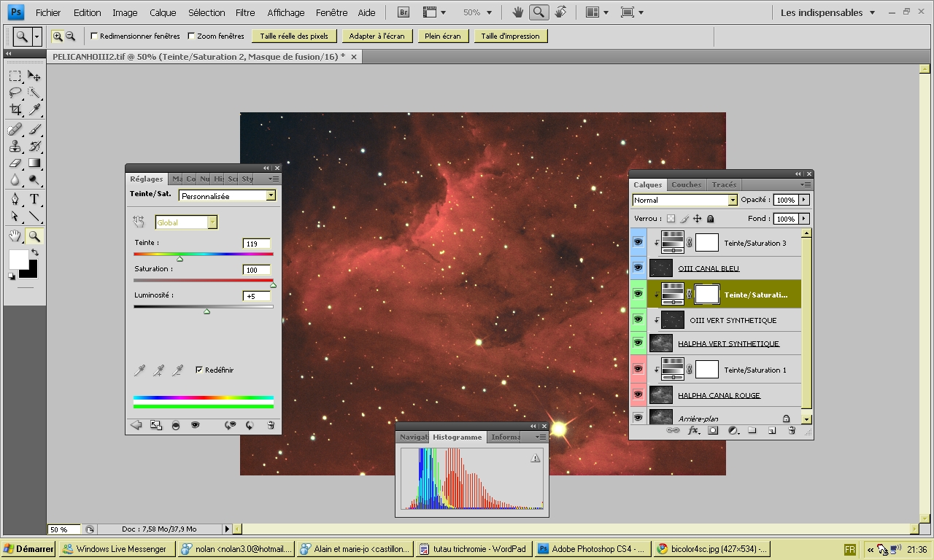
Task: Hide the Arrière-plan layer
Action: point(638,418)
